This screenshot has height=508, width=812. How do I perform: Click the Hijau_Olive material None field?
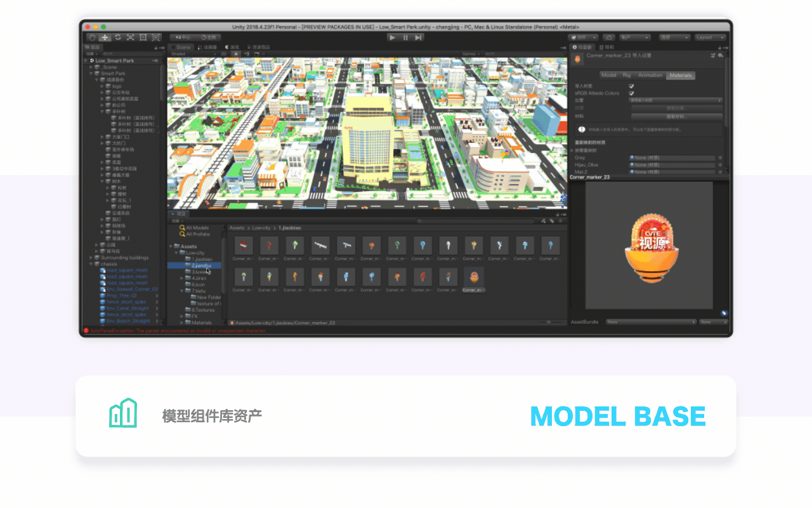coord(671,164)
